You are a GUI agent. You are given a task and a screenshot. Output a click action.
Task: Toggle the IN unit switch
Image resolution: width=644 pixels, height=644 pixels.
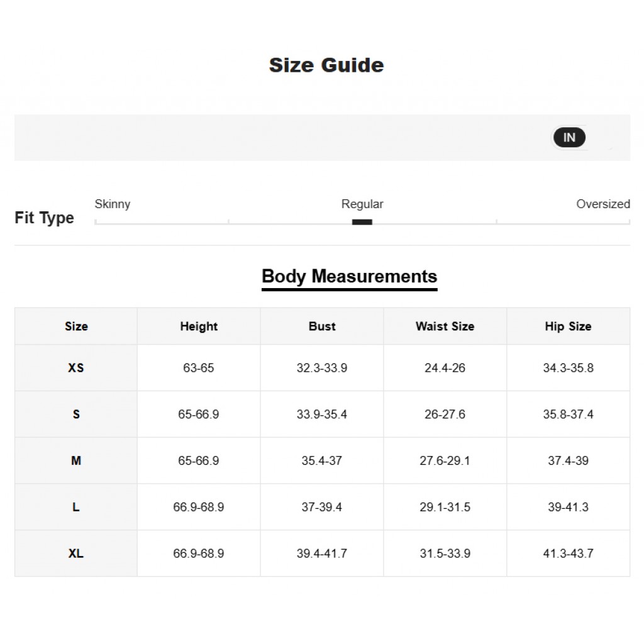[569, 138]
